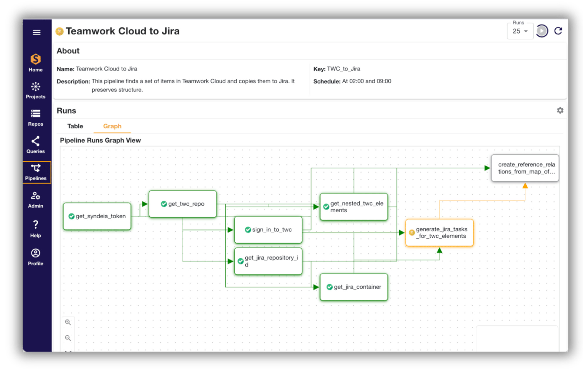Run the pipeline with the play button
Image resolution: width=588 pixels, height=375 pixels.
point(542,31)
